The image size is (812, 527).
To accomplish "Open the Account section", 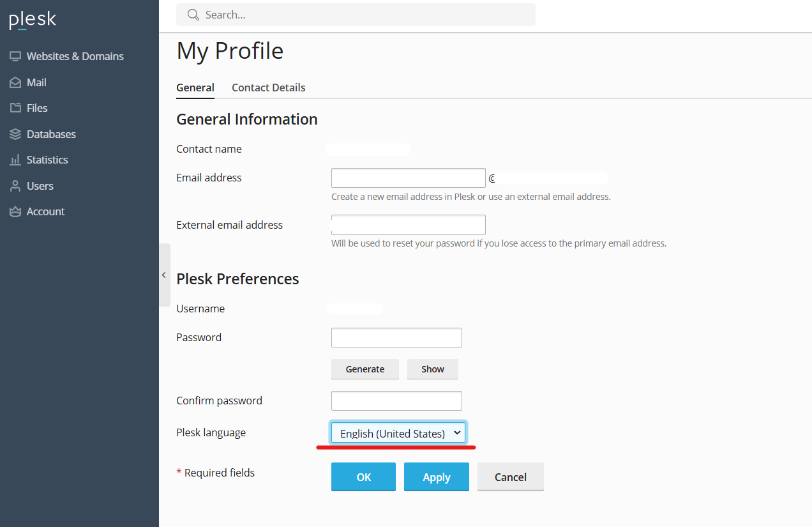I will [45, 211].
